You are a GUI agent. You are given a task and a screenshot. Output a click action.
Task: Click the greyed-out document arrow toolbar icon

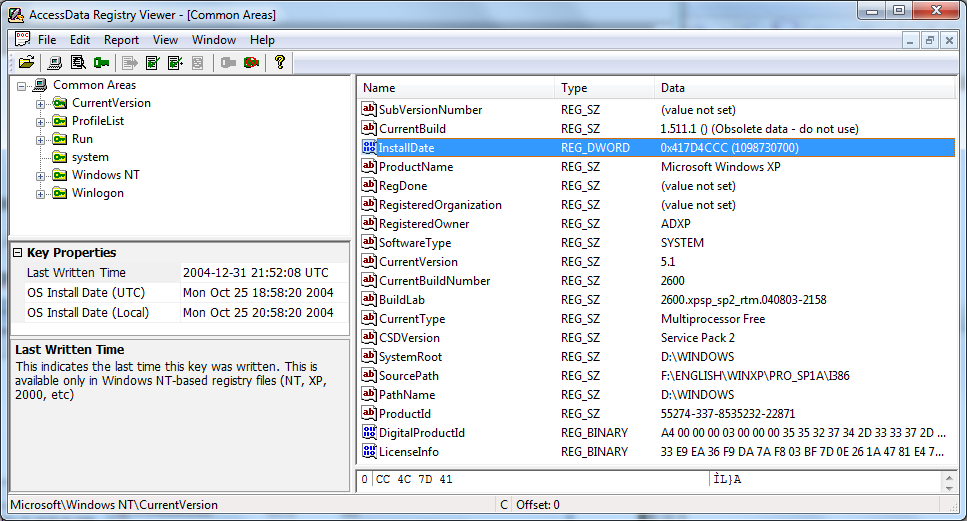coord(130,62)
